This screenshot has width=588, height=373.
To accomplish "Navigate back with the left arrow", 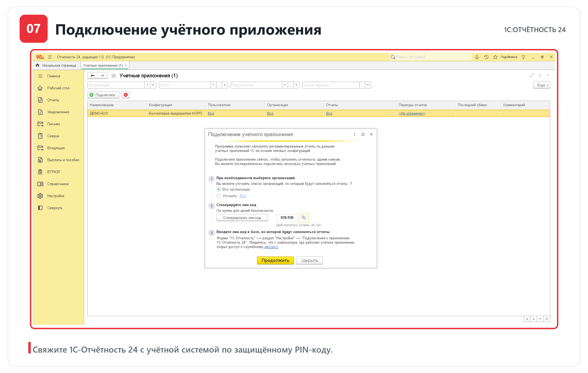I will coord(93,75).
